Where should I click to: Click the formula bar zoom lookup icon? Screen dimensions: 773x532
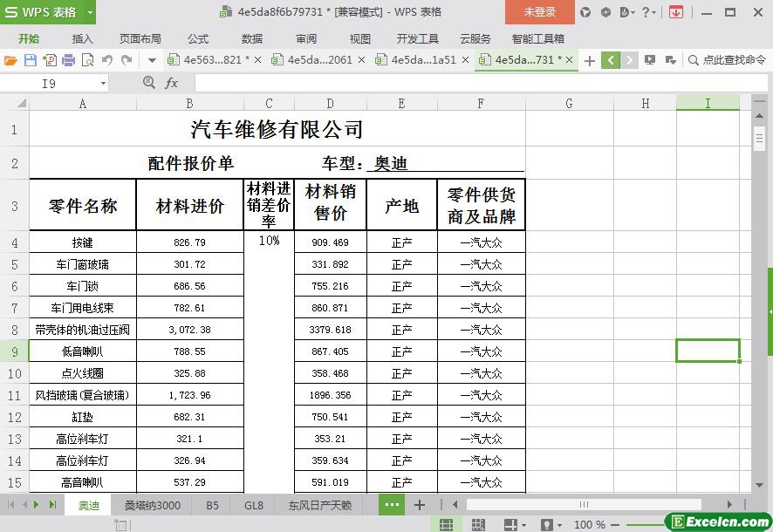click(149, 82)
